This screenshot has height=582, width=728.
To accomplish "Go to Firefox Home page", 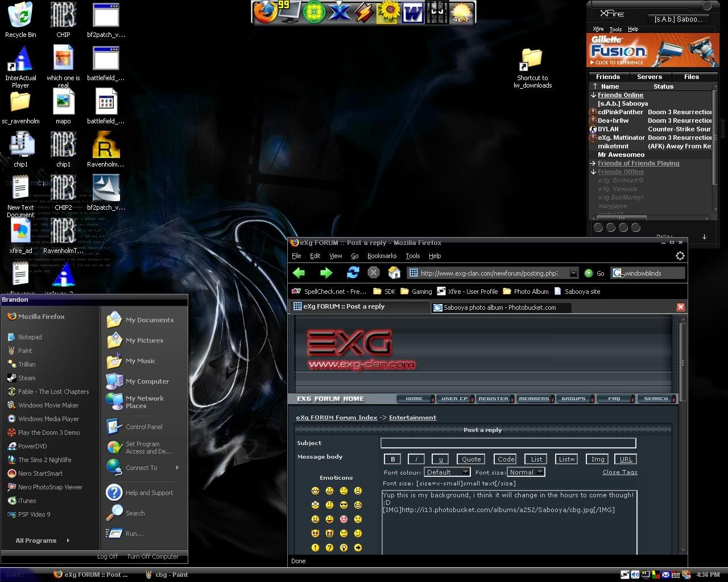I will 394,273.
